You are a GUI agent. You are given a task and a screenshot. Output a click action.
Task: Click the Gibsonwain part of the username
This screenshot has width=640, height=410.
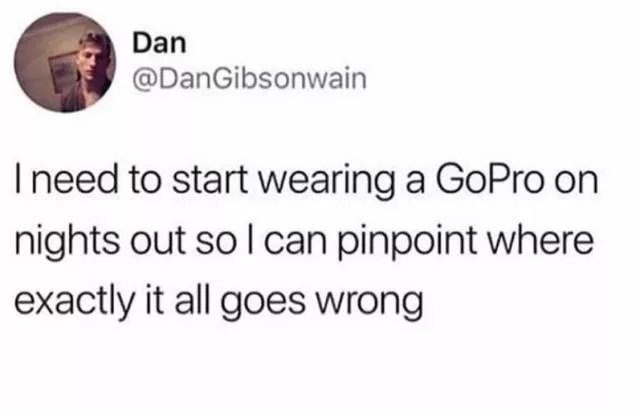[x=288, y=79]
